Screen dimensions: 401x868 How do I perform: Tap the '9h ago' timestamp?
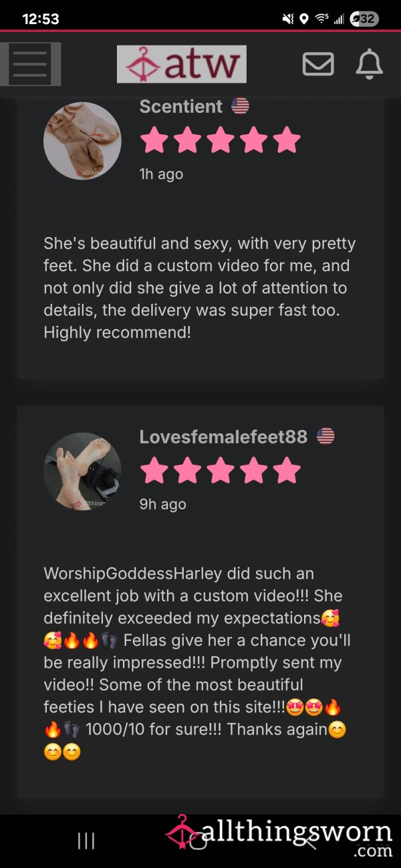pos(162,504)
